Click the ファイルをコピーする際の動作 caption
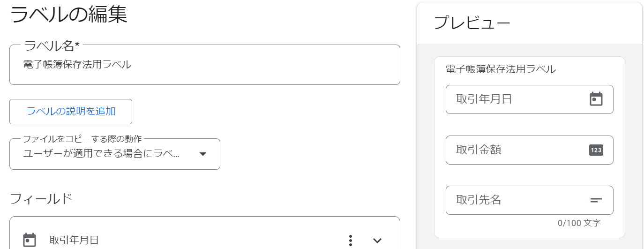 point(82,139)
